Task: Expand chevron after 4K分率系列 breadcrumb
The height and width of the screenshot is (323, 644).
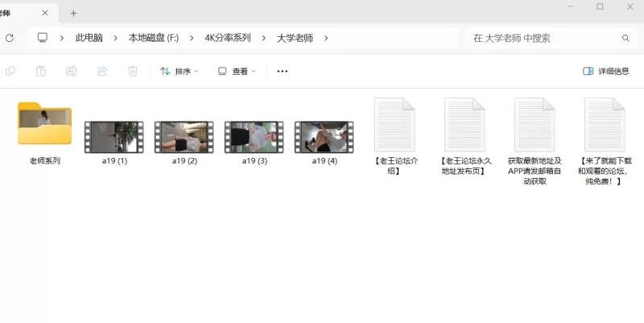Action: [264, 38]
